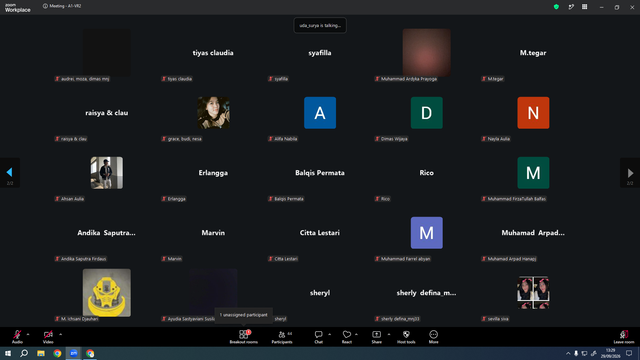Open the More options menu
The height and width of the screenshot is (360, 640).
pyautogui.click(x=433, y=337)
